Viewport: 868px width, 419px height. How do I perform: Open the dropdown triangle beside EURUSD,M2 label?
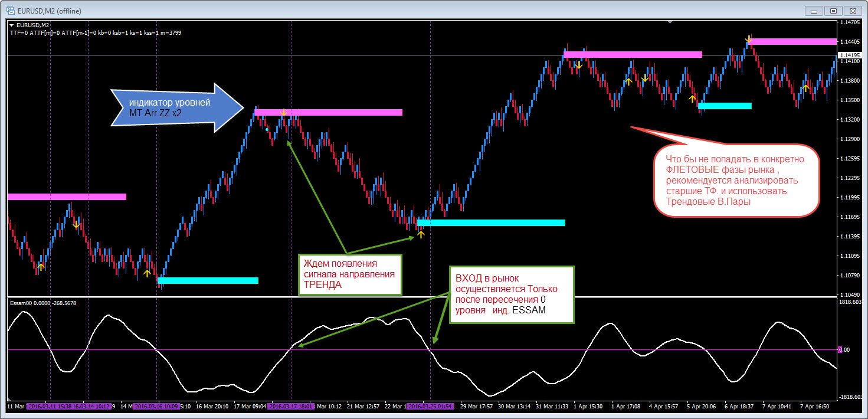(11, 25)
